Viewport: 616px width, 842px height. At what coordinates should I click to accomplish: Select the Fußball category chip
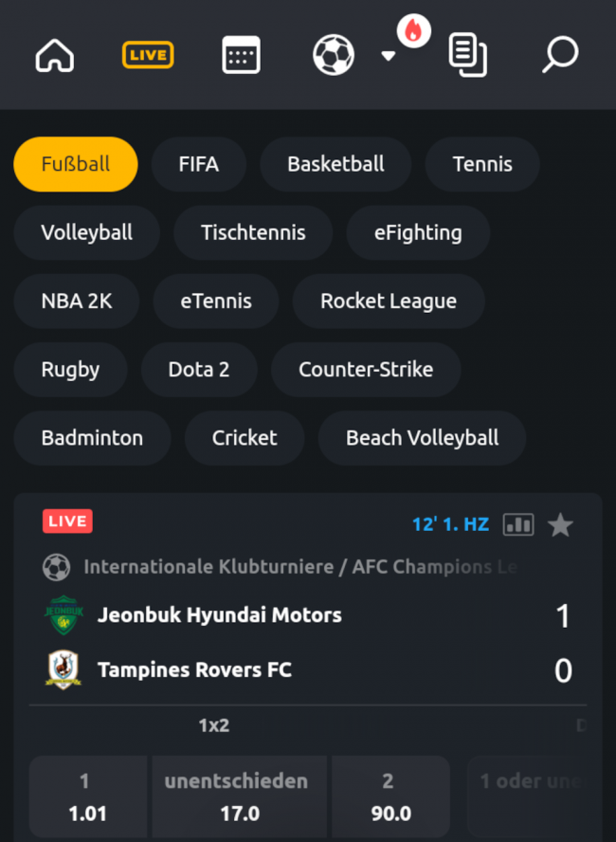point(76,164)
